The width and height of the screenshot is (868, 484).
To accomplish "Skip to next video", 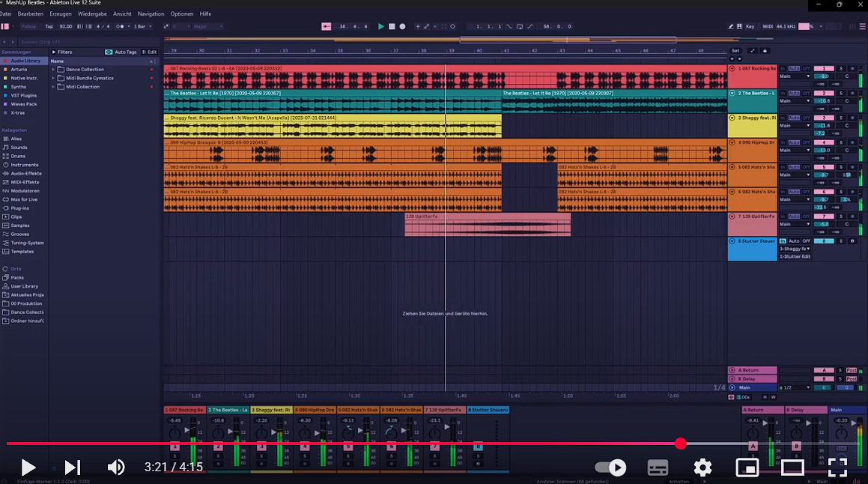I will coord(73,468).
